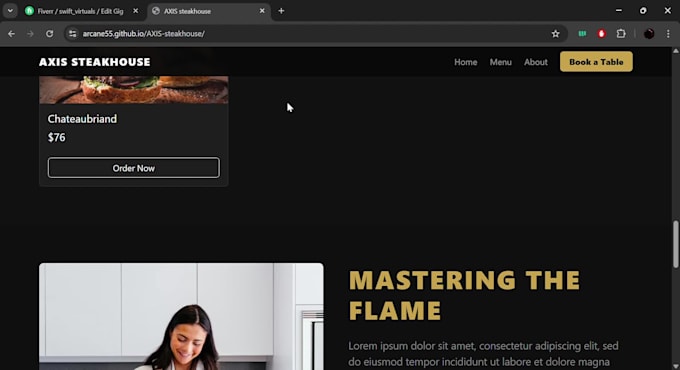Open the Extensions puzzle menu
This screenshot has width=680, height=370.
(621, 33)
